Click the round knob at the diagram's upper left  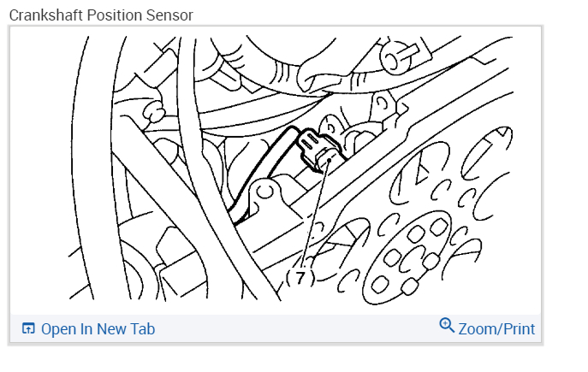click(x=153, y=112)
